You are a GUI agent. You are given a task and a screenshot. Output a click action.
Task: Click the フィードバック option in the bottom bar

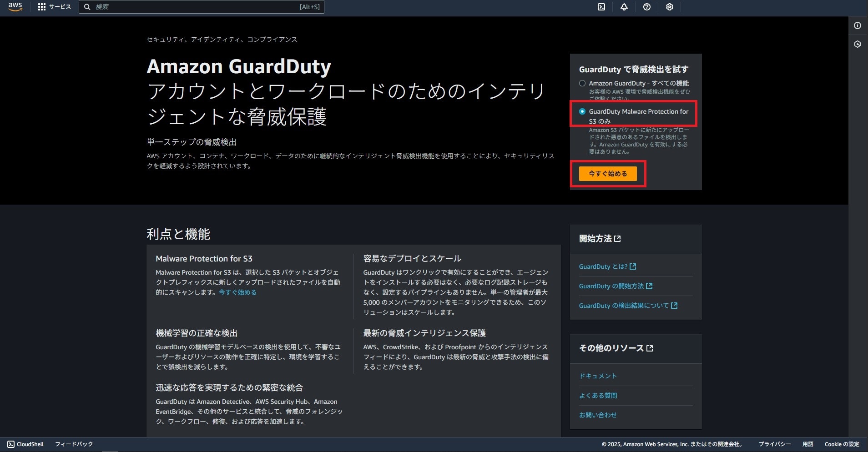click(74, 444)
